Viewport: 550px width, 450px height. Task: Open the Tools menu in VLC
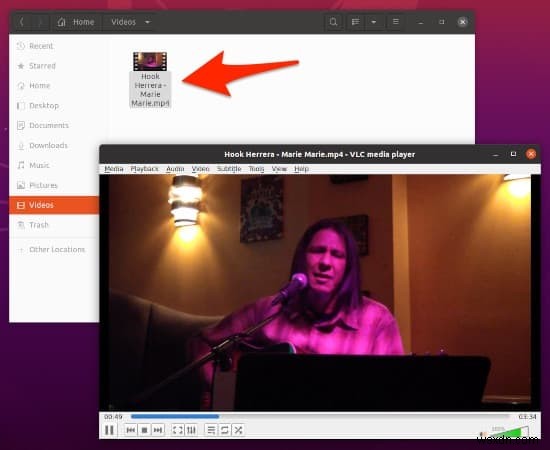[x=256, y=169]
